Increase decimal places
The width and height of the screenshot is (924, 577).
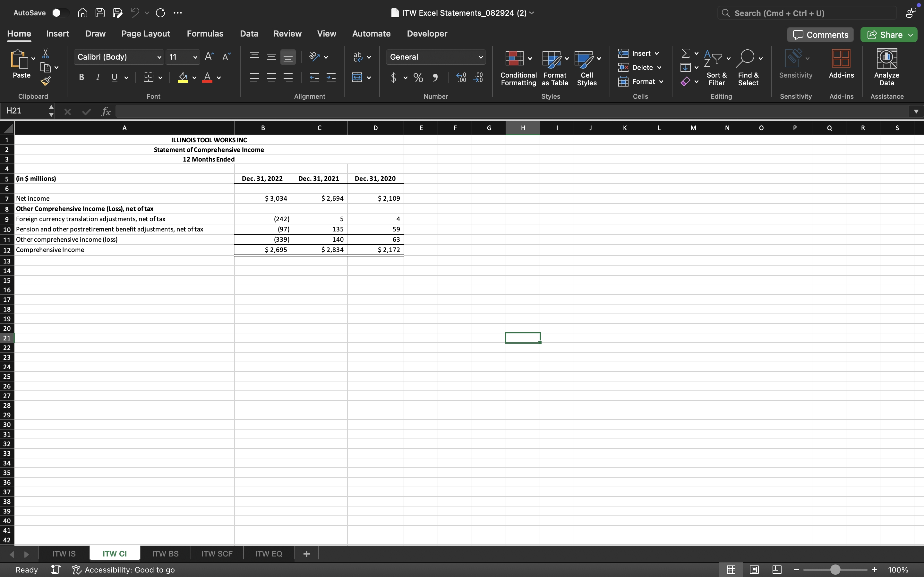[461, 78]
